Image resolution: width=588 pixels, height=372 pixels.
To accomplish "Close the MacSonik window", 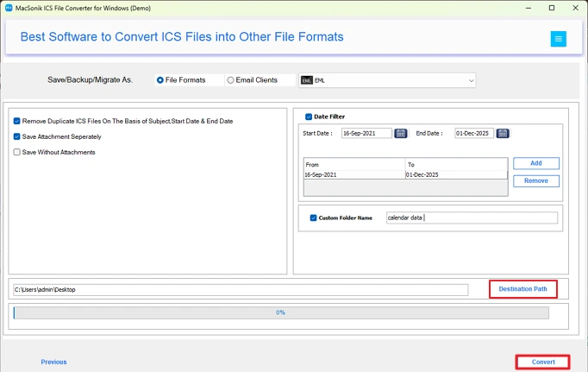I will pos(575,8).
